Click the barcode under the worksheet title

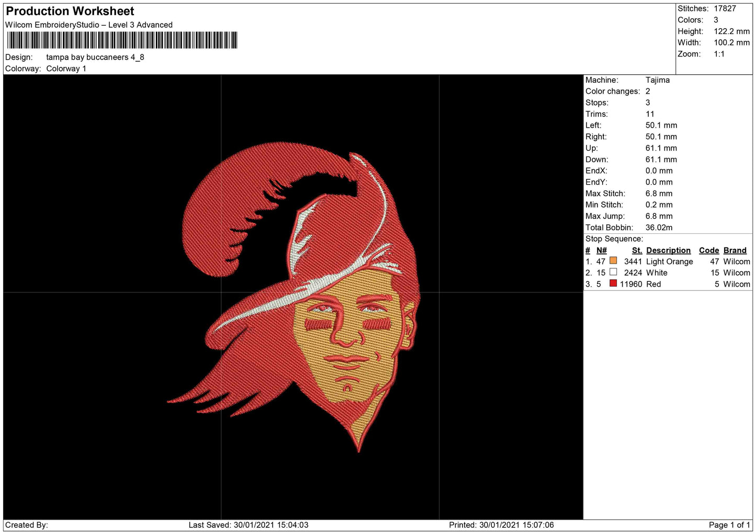[122, 40]
